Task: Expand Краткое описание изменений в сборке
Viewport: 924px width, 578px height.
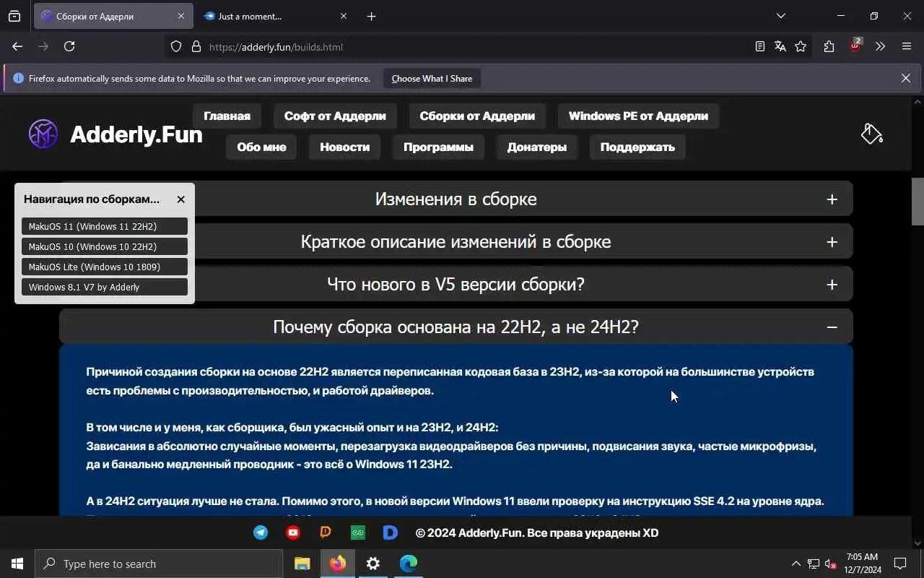Action: click(x=456, y=241)
